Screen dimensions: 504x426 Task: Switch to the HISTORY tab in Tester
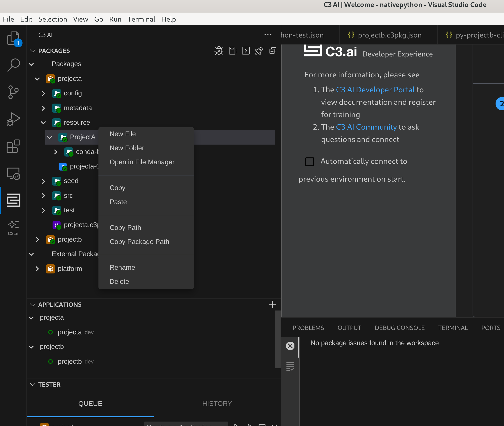pos(217,404)
